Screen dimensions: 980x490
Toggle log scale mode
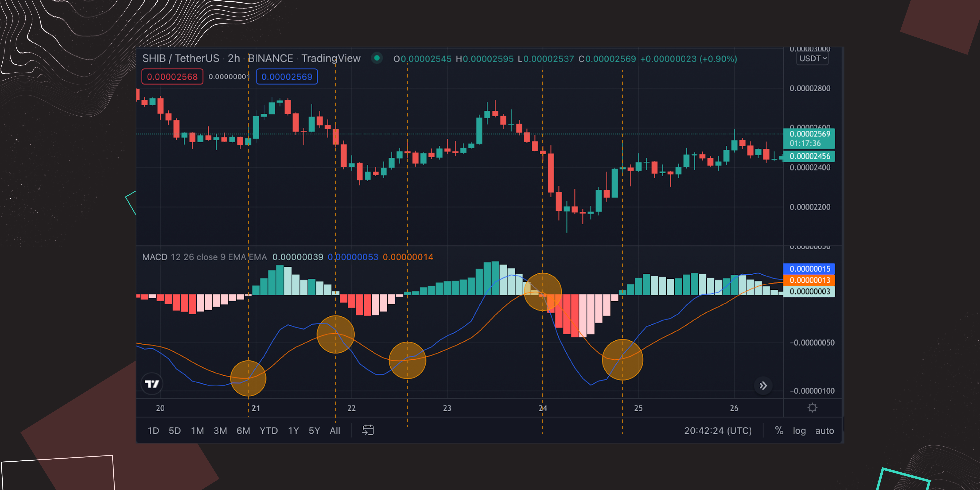pos(799,431)
